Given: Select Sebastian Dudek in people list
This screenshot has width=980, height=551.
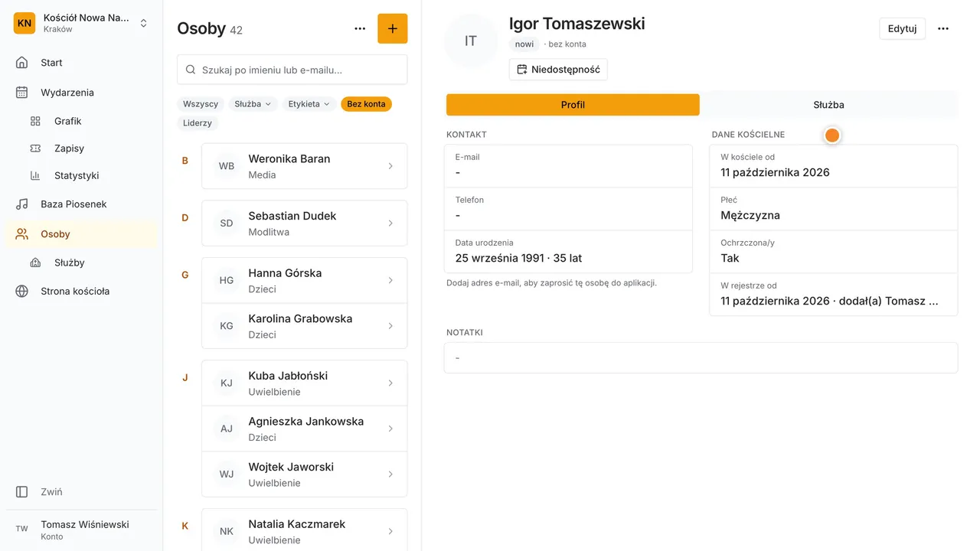Looking at the screenshot, I should point(305,223).
